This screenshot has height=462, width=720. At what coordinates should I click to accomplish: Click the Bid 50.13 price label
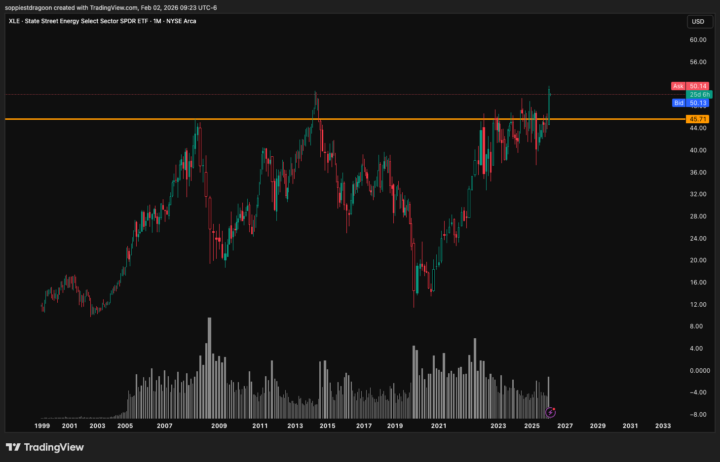click(x=690, y=103)
